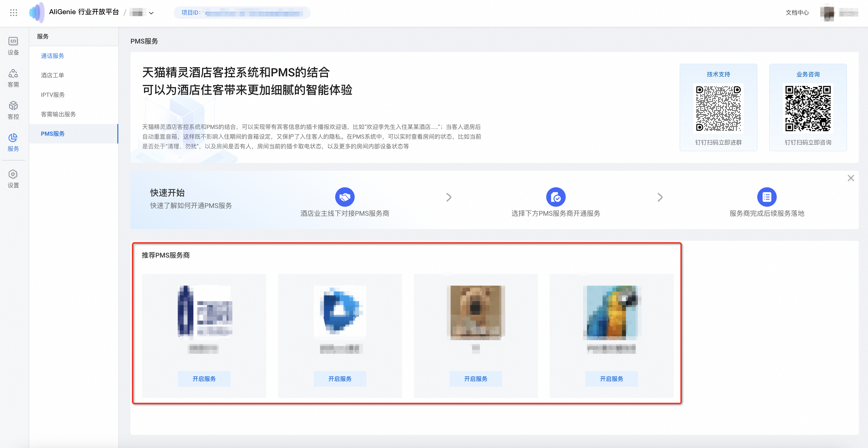Click 业务咨询 card title

click(x=808, y=74)
